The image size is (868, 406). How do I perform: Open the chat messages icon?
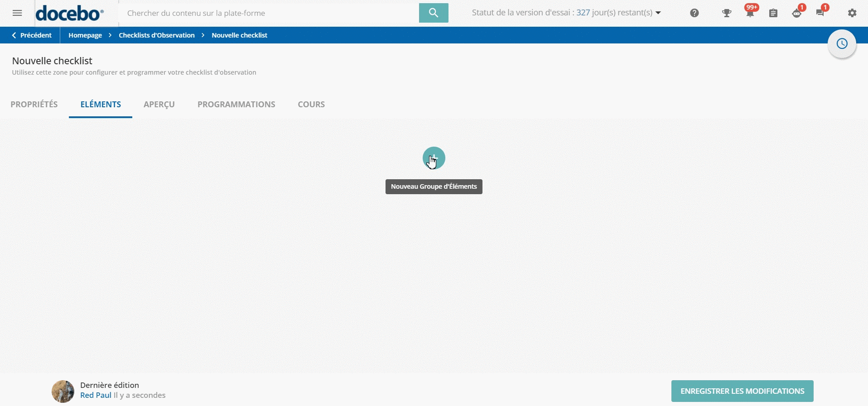coord(820,13)
